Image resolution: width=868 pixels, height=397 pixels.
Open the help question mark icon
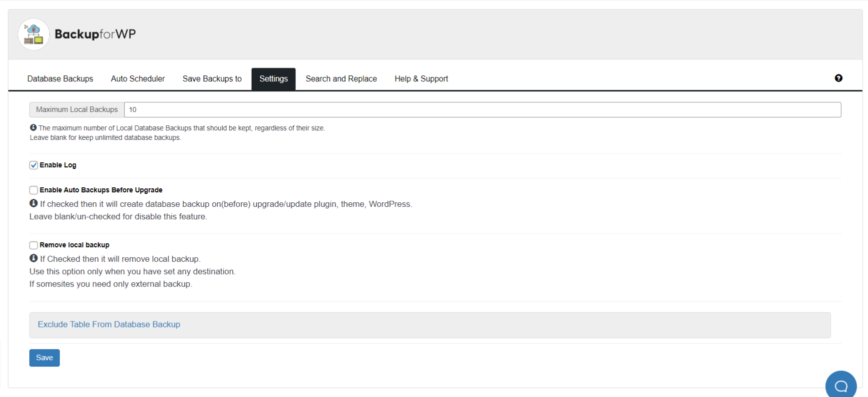[839, 78]
